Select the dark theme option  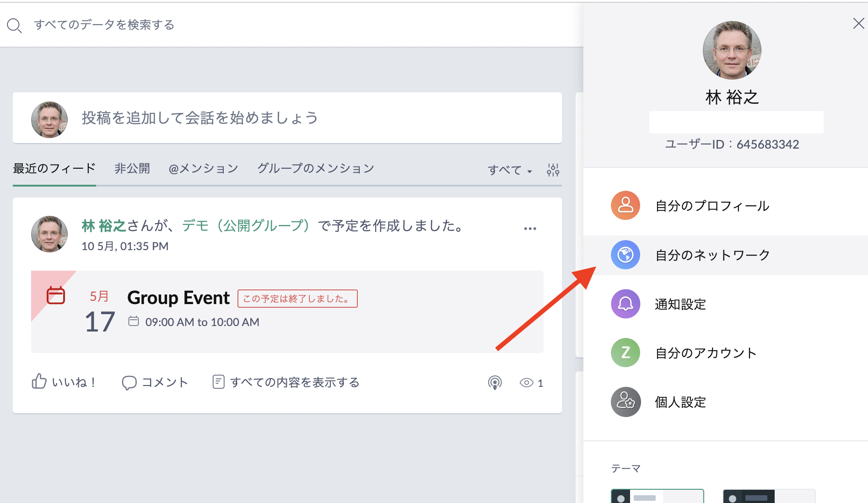pos(769,497)
